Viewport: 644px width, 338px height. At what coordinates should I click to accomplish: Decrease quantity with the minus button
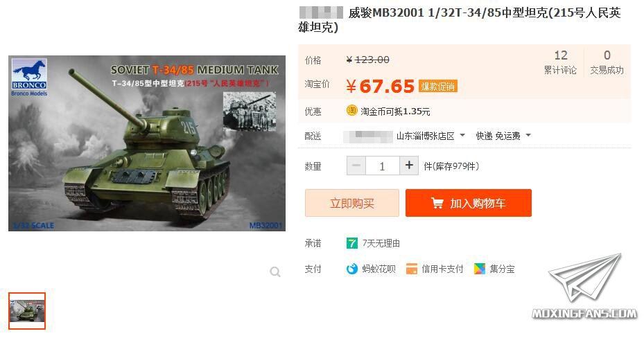pyautogui.click(x=356, y=166)
